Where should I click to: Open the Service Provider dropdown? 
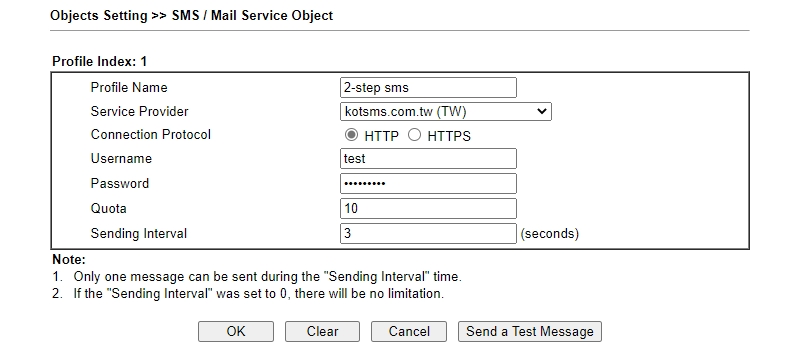pyautogui.click(x=445, y=111)
